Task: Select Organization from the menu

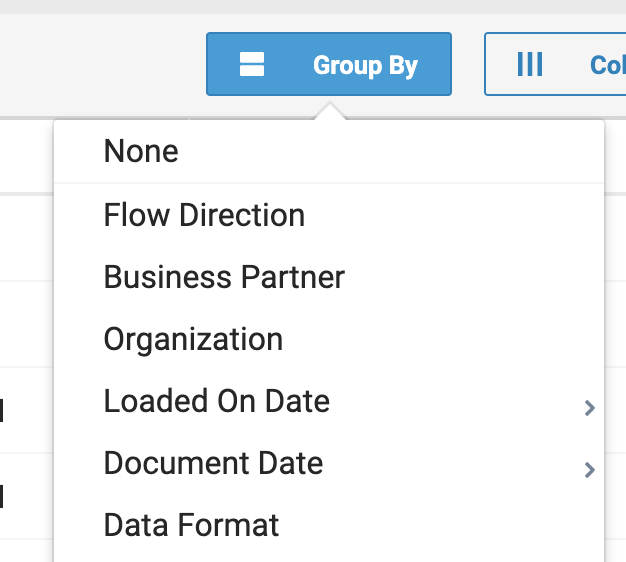Action: pos(329,339)
